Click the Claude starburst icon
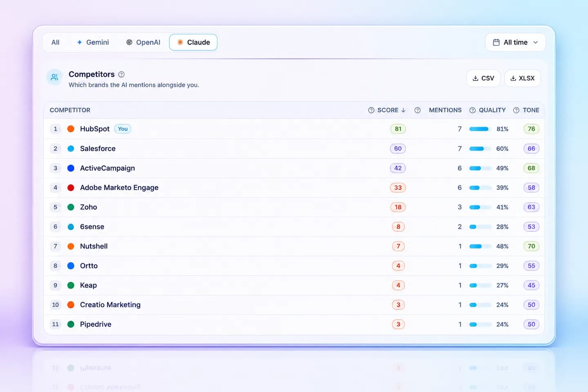This screenshot has height=392, width=588. coord(180,42)
